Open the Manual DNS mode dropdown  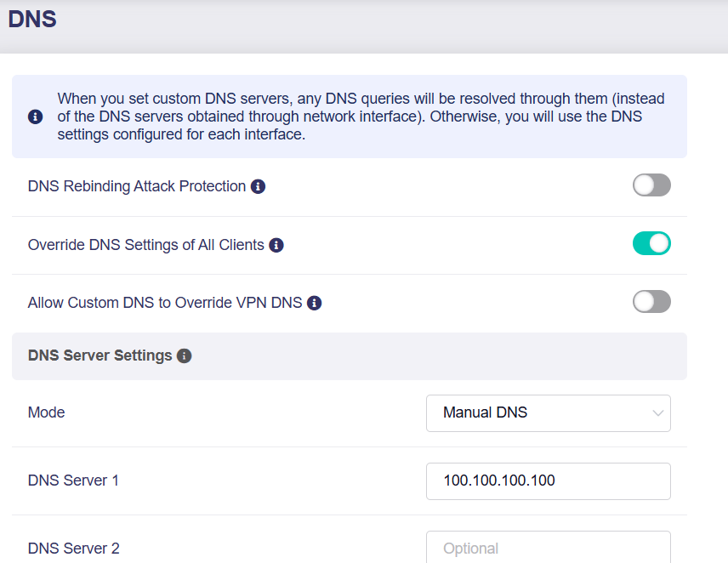point(548,412)
